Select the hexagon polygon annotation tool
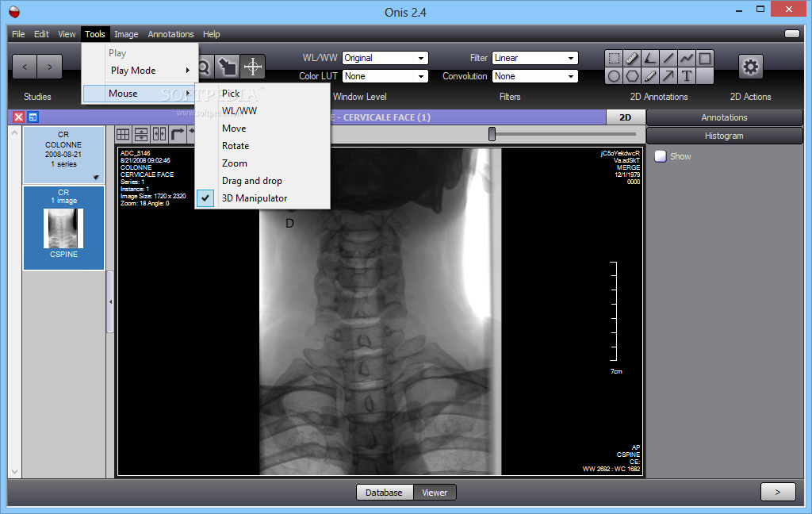Viewport: 812px width, 514px height. [x=632, y=76]
